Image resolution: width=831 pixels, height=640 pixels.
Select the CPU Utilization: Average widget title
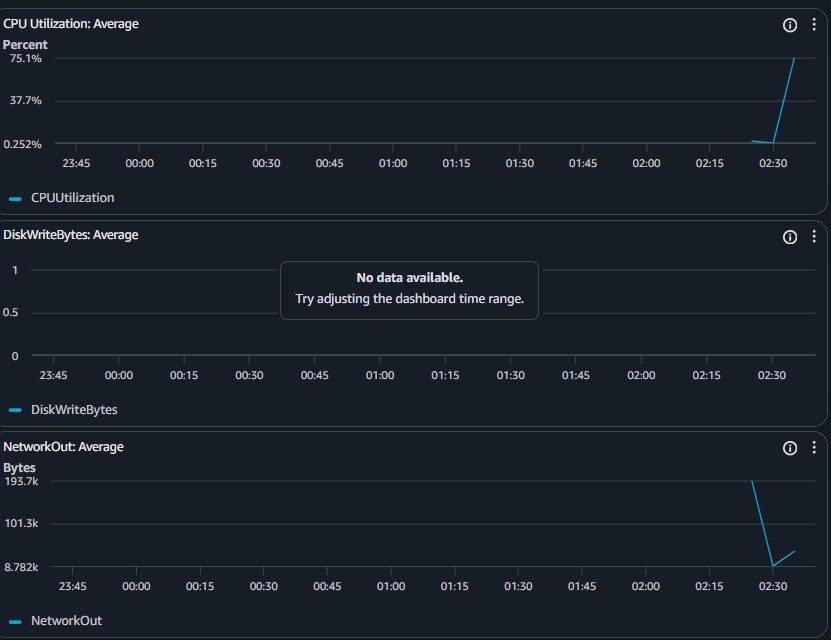72,23
